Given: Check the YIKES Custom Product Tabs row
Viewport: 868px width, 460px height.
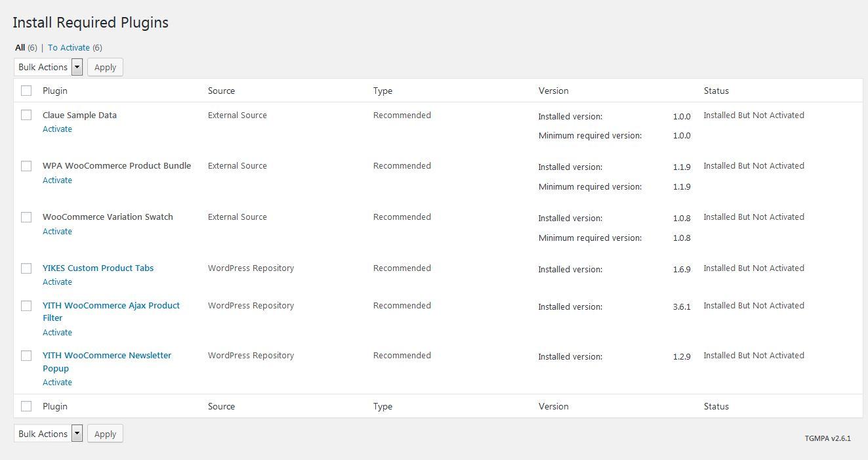Looking at the screenshot, I should point(26,268).
